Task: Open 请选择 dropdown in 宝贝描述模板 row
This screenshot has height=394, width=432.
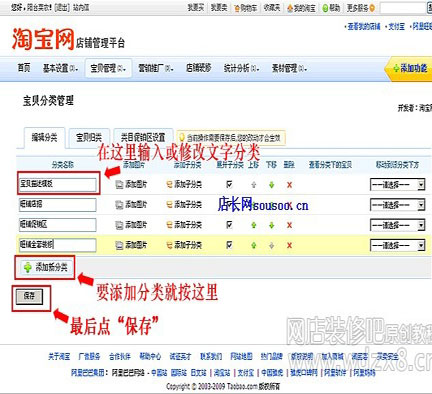Action: pos(398,185)
